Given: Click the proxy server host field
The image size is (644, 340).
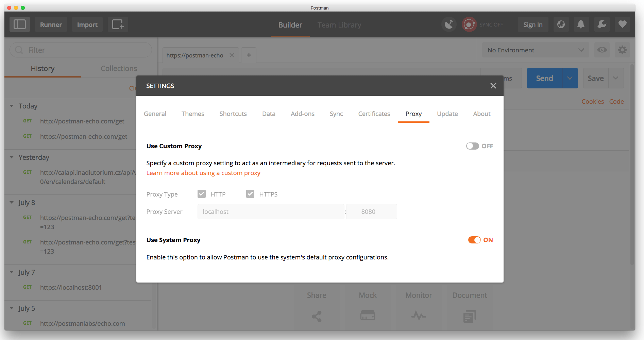Looking at the screenshot, I should 271,211.
